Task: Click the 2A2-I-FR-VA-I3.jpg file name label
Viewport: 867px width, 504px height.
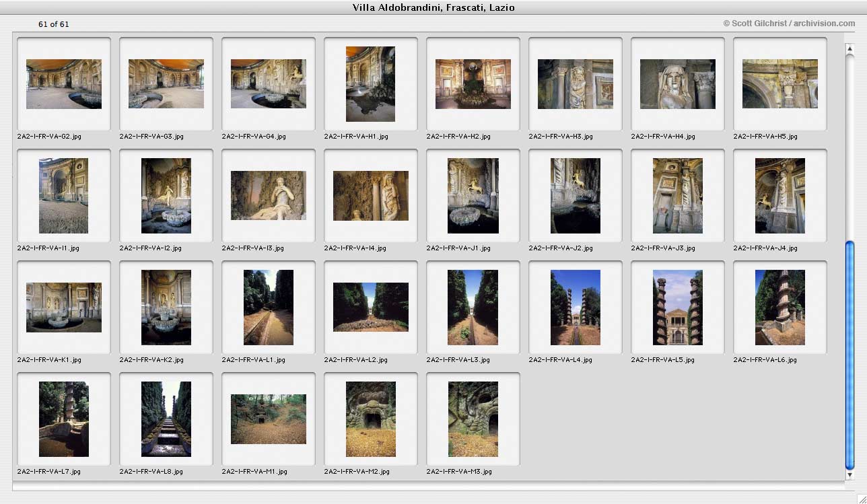Action: [x=252, y=248]
